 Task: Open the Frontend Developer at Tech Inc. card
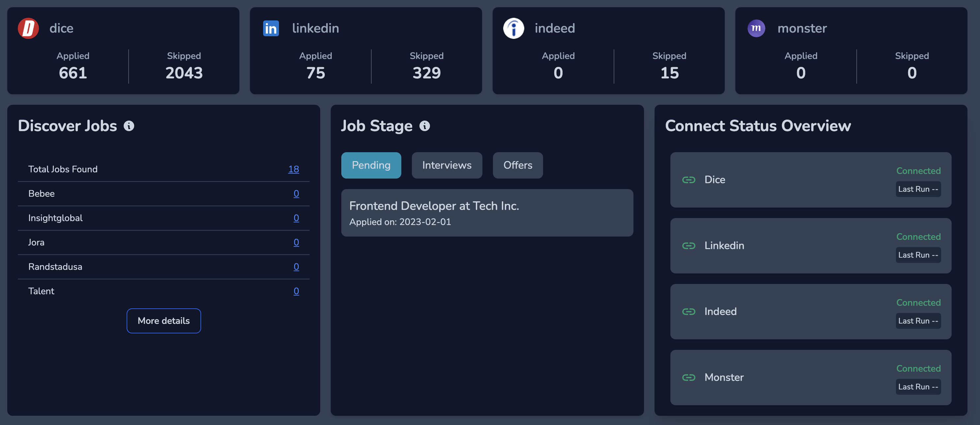[x=487, y=213]
